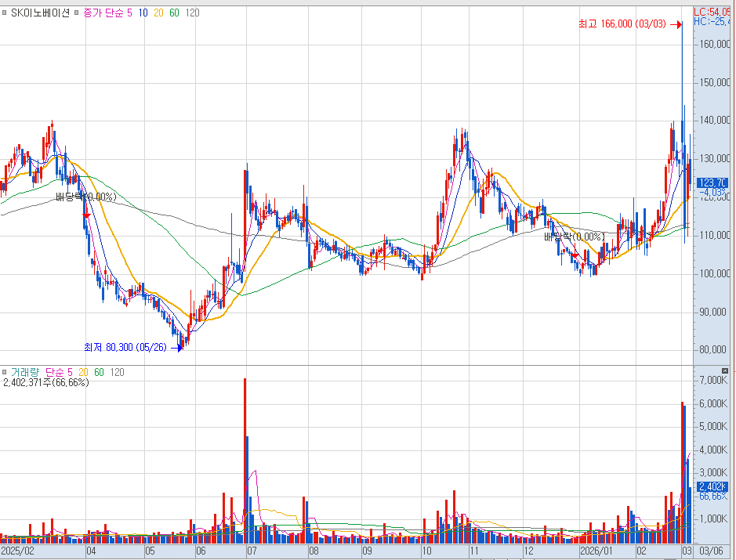Viewport: 736px width, 560px height.
Task: Click the 2026/01 date axis label
Action: pos(596,551)
